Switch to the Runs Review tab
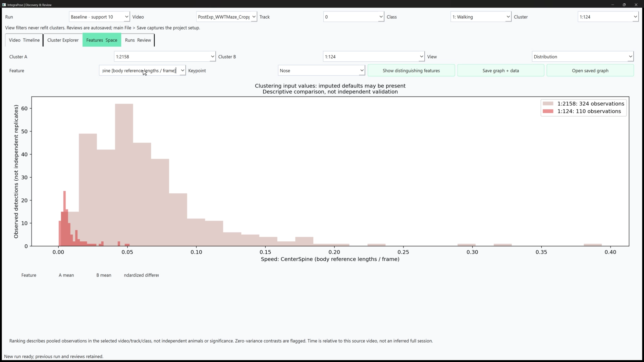 click(x=138, y=40)
